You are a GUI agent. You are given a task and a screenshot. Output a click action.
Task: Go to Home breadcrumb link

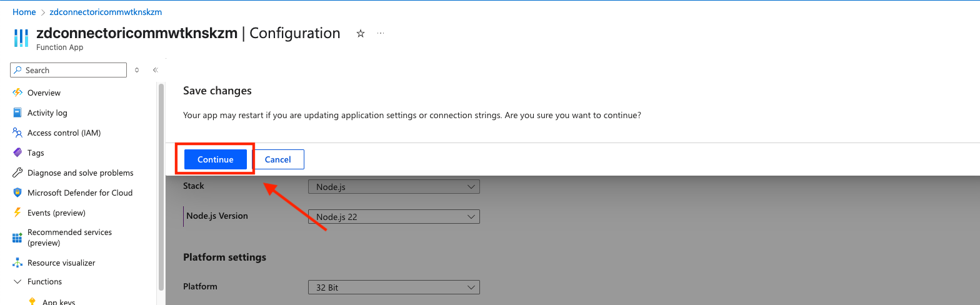pos(24,12)
